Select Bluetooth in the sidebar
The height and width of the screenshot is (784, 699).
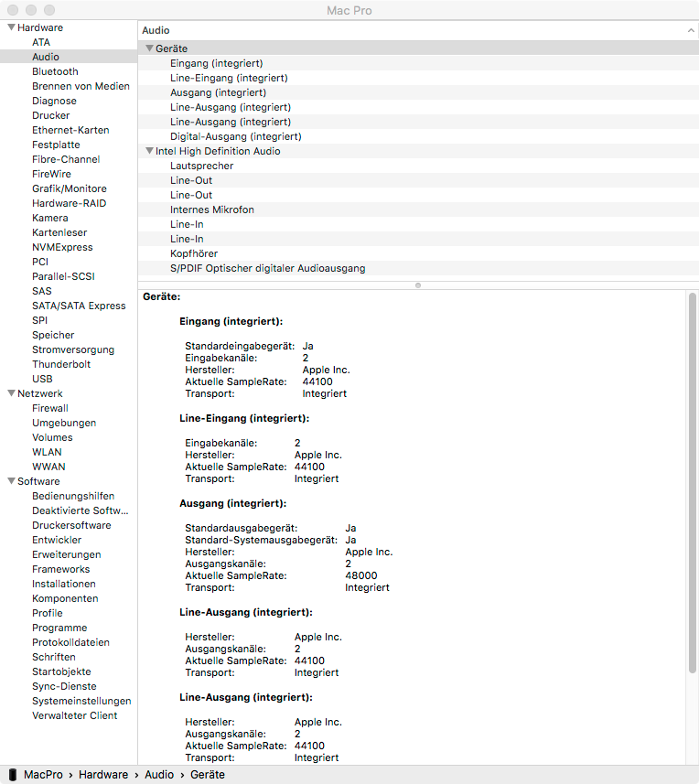tap(55, 71)
